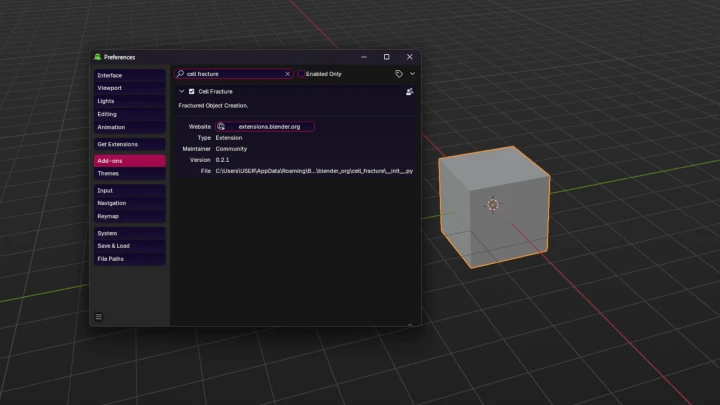720x405 pixels.
Task: Select the Add-ons section
Action: click(129, 161)
